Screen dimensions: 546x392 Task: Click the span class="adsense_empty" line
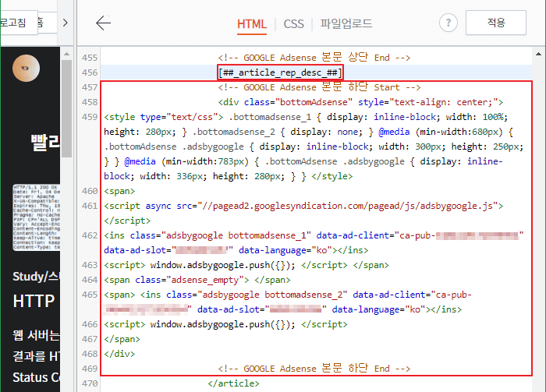pyautogui.click(x=197, y=280)
